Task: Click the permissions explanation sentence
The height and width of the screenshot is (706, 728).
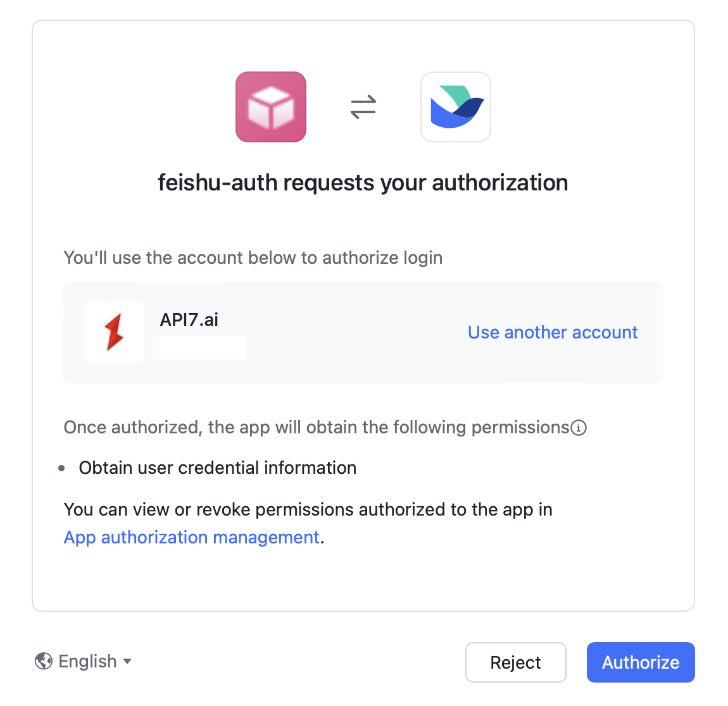Action: click(315, 428)
